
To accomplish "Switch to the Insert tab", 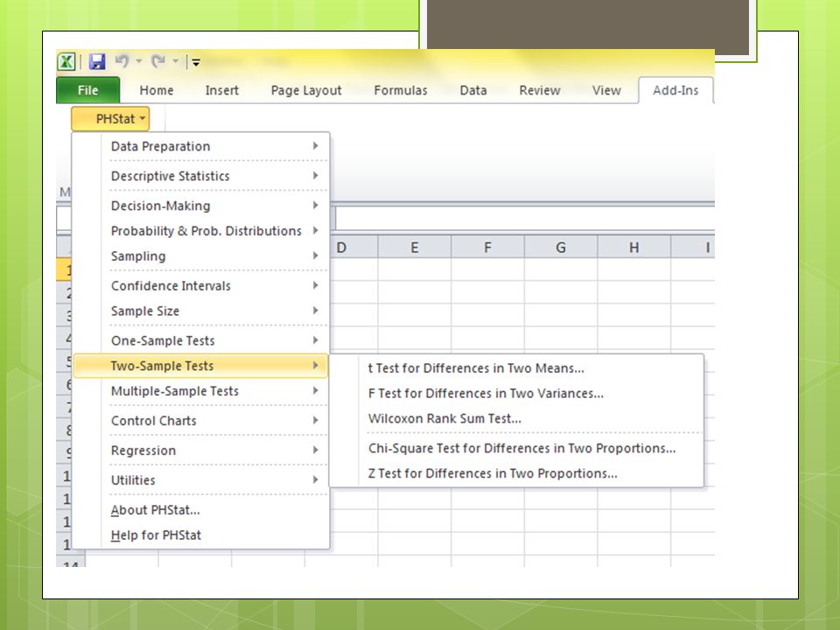I will tap(221, 90).
